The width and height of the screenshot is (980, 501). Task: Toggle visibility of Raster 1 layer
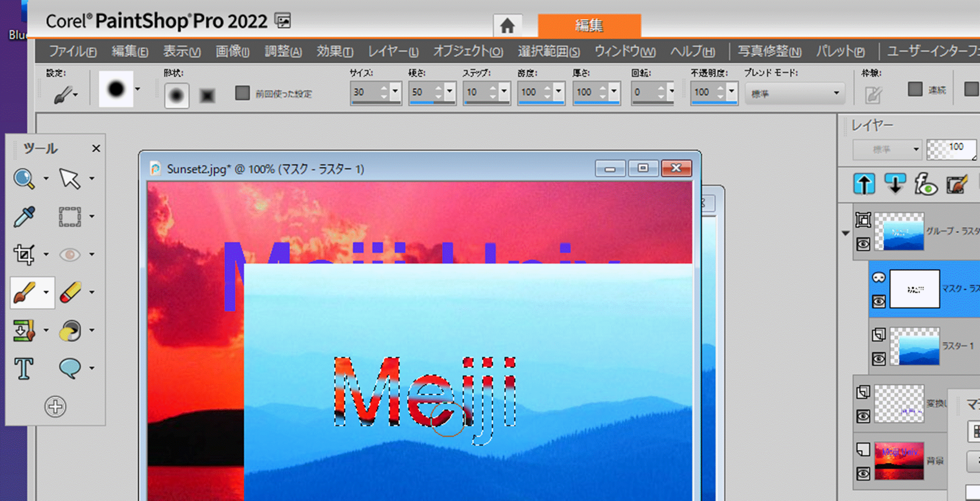coord(879,359)
